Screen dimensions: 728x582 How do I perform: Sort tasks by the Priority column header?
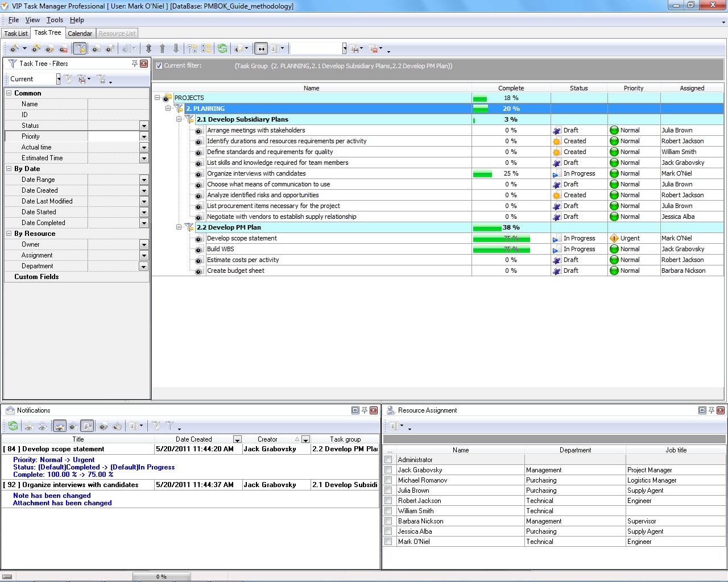point(633,88)
